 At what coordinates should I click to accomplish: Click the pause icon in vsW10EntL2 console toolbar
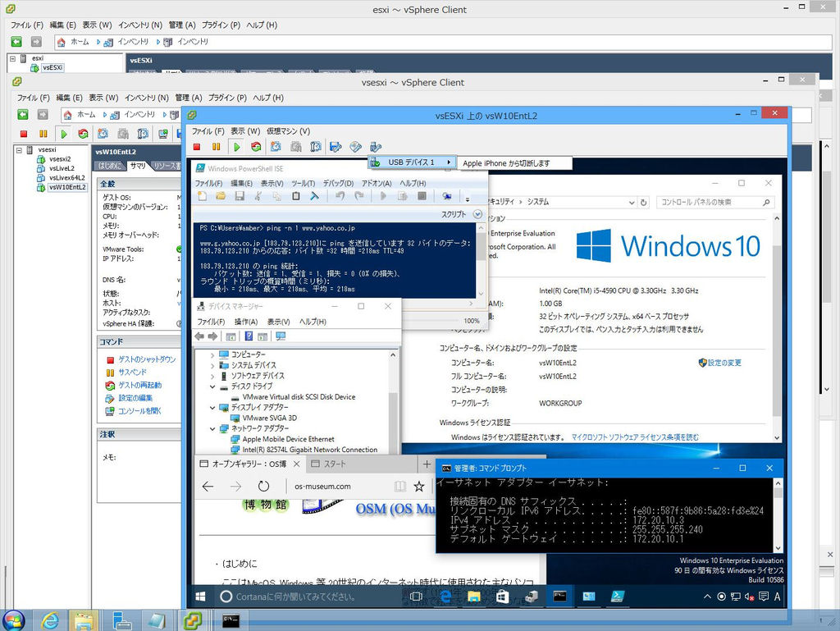(x=217, y=147)
